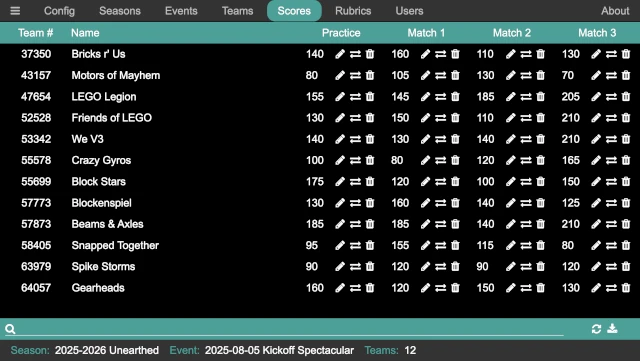
Task: Click the Practice column header
Action: pyautogui.click(x=341, y=33)
